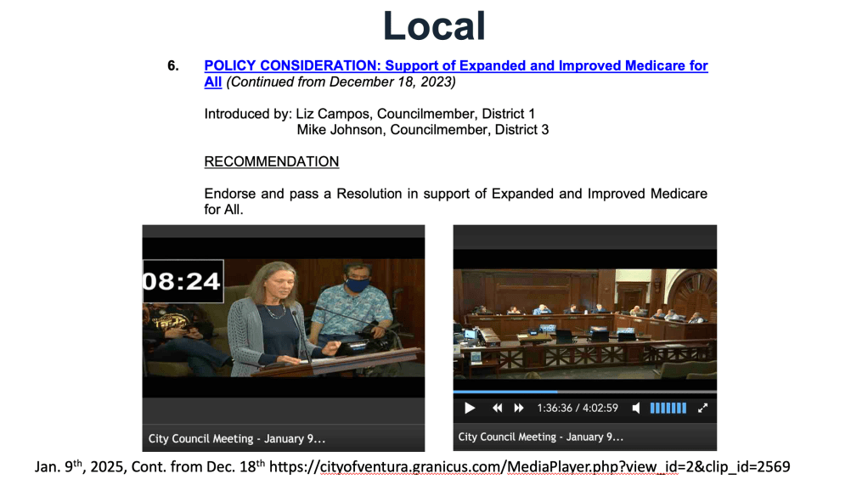
Task: Click the 1:36:36 / 4:02:59 time display
Action: pos(577,409)
